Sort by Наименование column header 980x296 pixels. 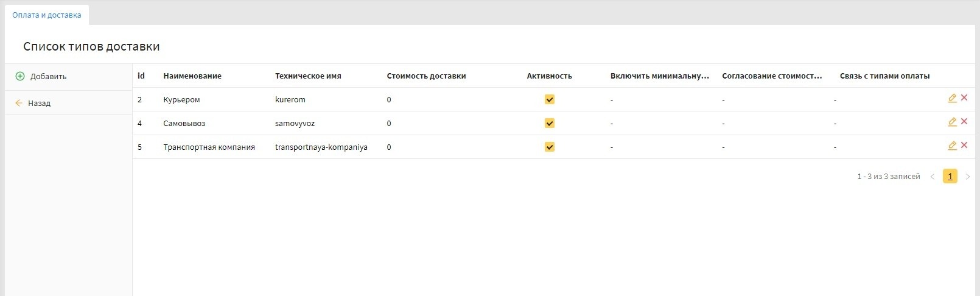[192, 76]
